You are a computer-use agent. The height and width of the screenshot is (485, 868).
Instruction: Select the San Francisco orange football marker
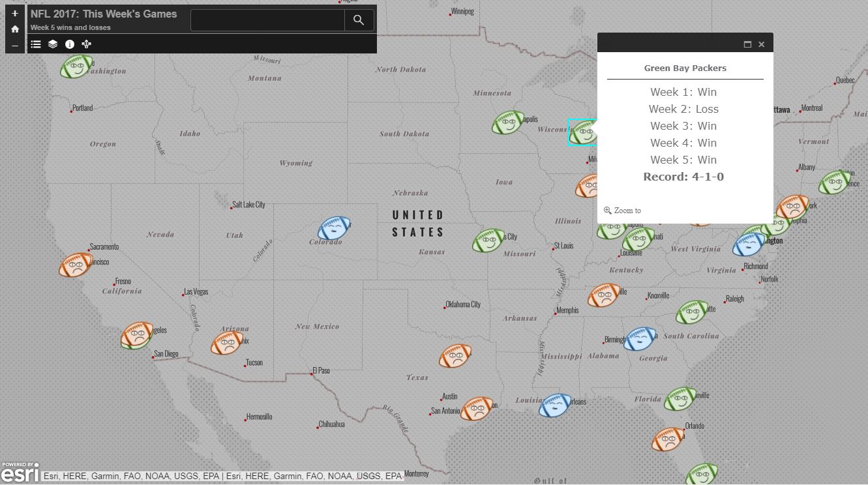76,265
